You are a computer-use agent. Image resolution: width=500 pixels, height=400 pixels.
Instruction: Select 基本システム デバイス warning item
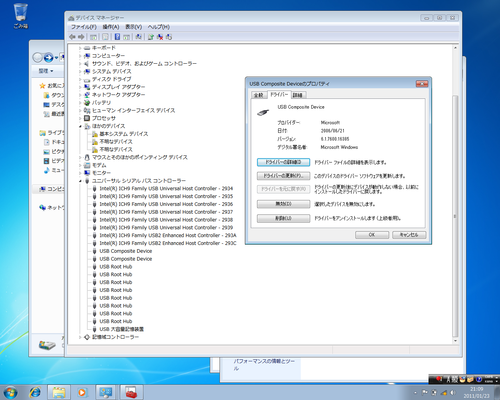coord(124,134)
